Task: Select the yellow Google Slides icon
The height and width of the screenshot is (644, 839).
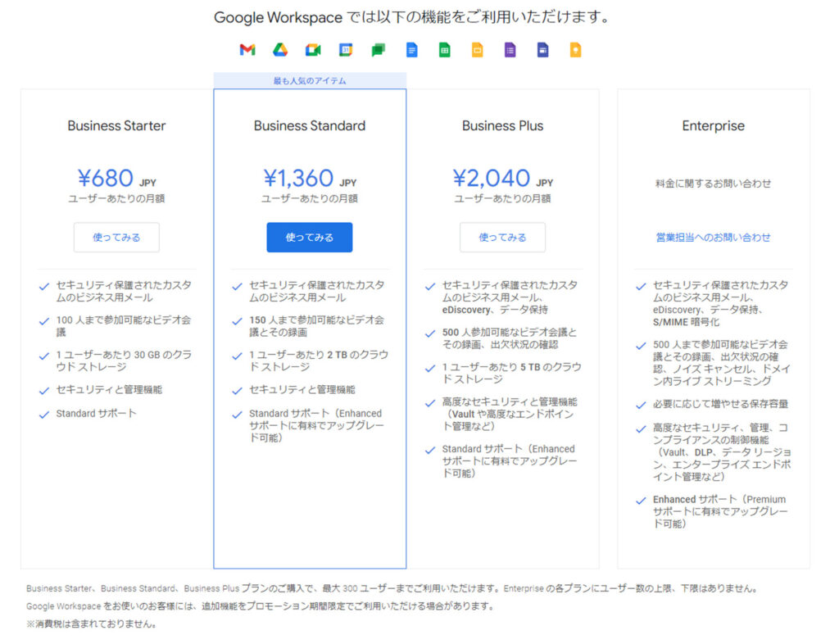Action: [478, 50]
